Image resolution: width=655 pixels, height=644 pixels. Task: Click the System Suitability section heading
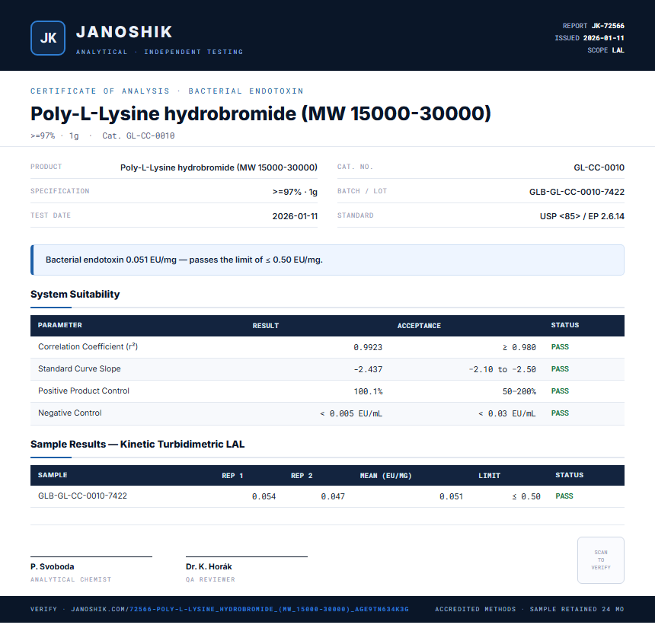[75, 294]
